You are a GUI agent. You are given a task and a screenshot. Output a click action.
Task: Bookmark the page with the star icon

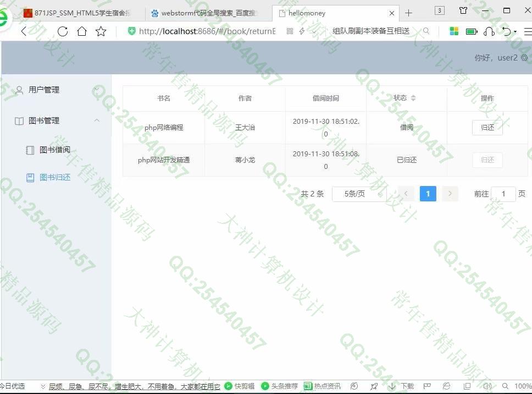(x=101, y=31)
